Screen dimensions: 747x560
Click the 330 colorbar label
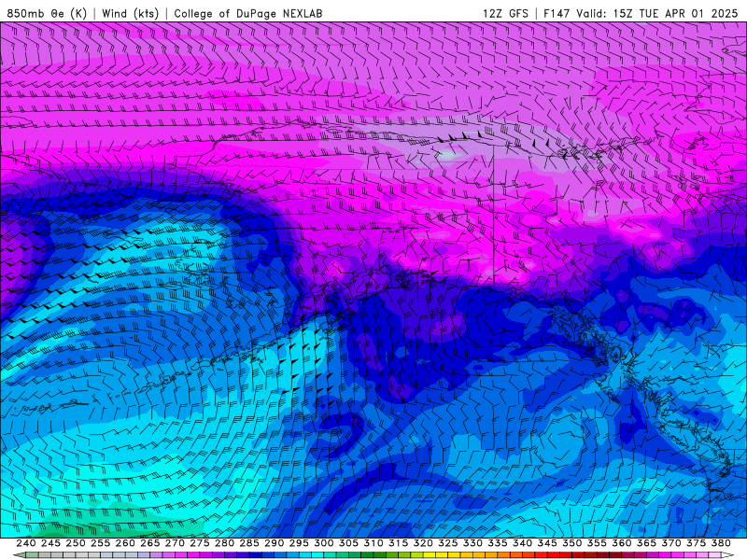472,543
